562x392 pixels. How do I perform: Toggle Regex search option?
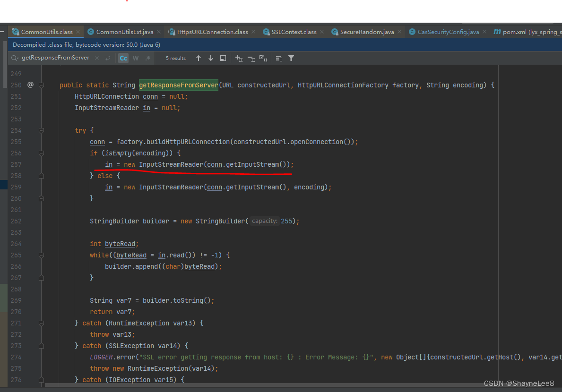[147, 58]
